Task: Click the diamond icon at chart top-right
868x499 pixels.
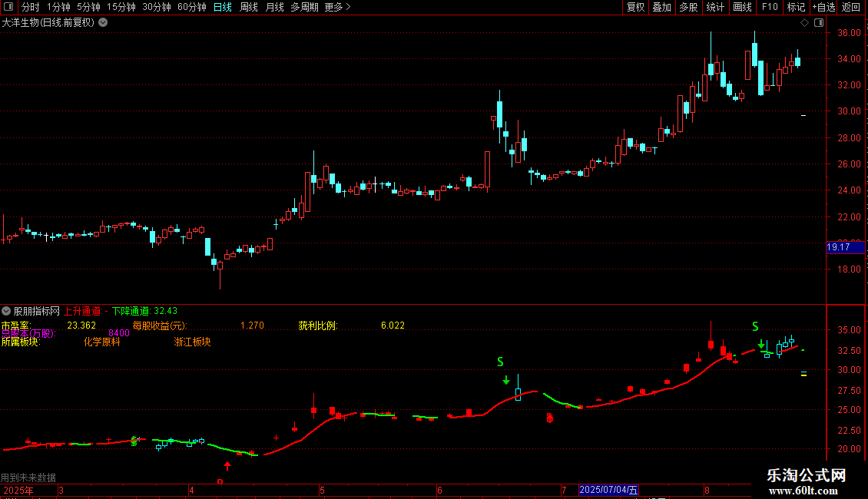Action: tap(804, 22)
